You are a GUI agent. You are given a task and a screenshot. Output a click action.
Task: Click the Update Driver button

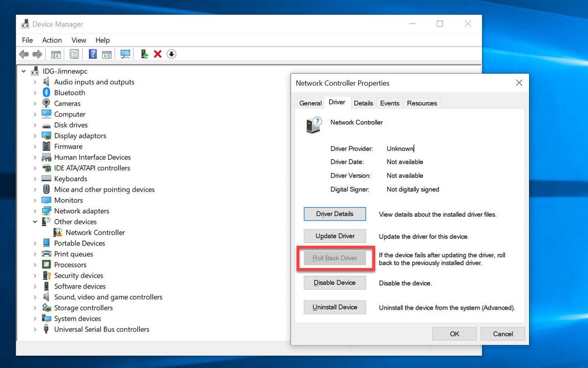[335, 236]
